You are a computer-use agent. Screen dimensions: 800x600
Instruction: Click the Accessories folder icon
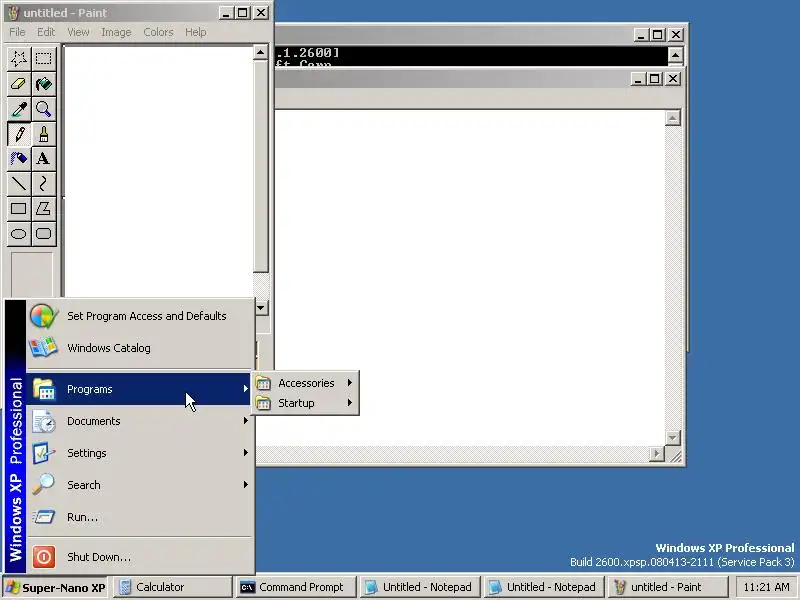click(263, 383)
